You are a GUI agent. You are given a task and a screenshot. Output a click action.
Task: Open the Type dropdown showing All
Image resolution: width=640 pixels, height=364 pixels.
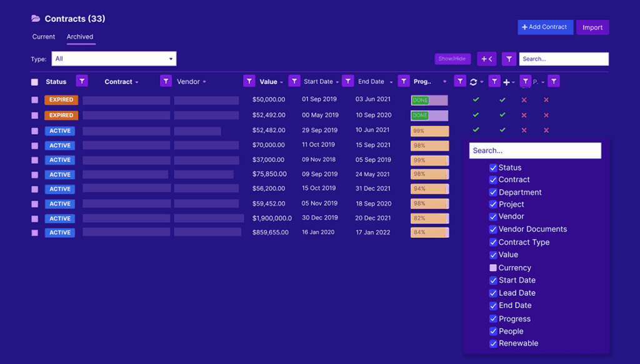(114, 59)
